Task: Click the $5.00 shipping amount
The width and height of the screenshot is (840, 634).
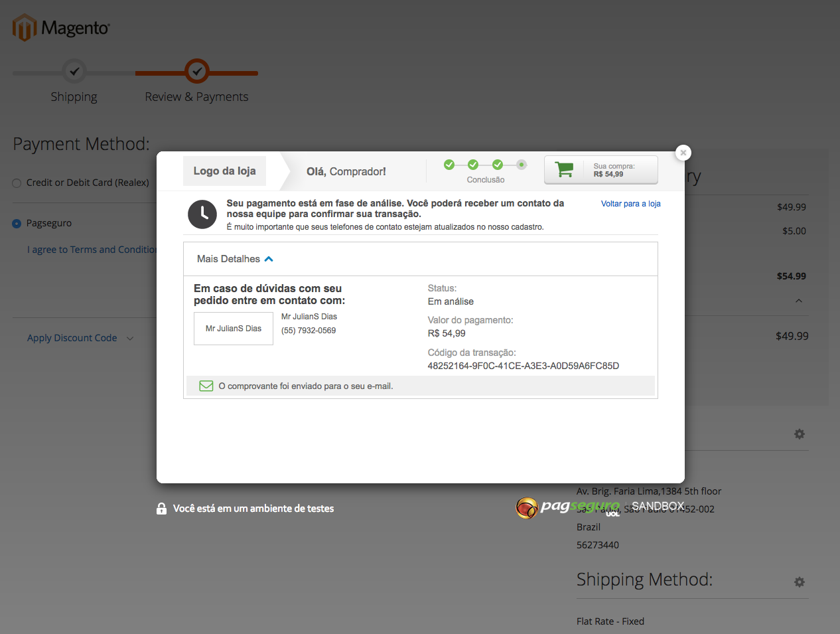Action: (794, 231)
